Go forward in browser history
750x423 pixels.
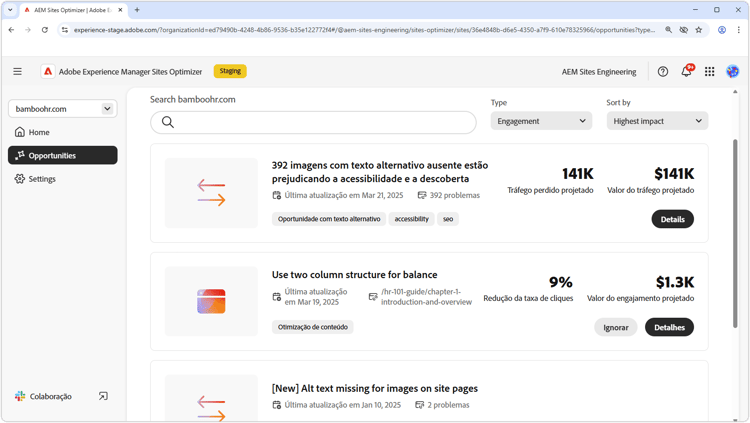pos(28,30)
